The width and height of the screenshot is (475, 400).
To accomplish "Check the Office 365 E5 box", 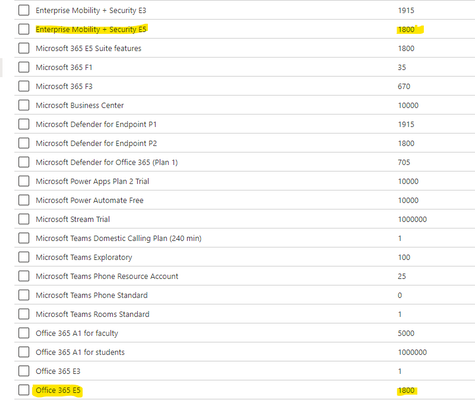I will click(24, 390).
